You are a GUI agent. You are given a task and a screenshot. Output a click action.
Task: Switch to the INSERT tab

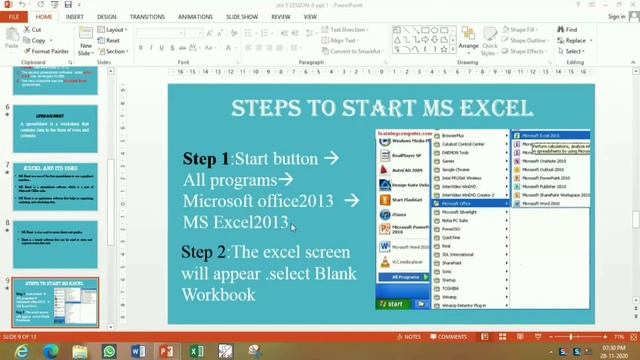74,17
